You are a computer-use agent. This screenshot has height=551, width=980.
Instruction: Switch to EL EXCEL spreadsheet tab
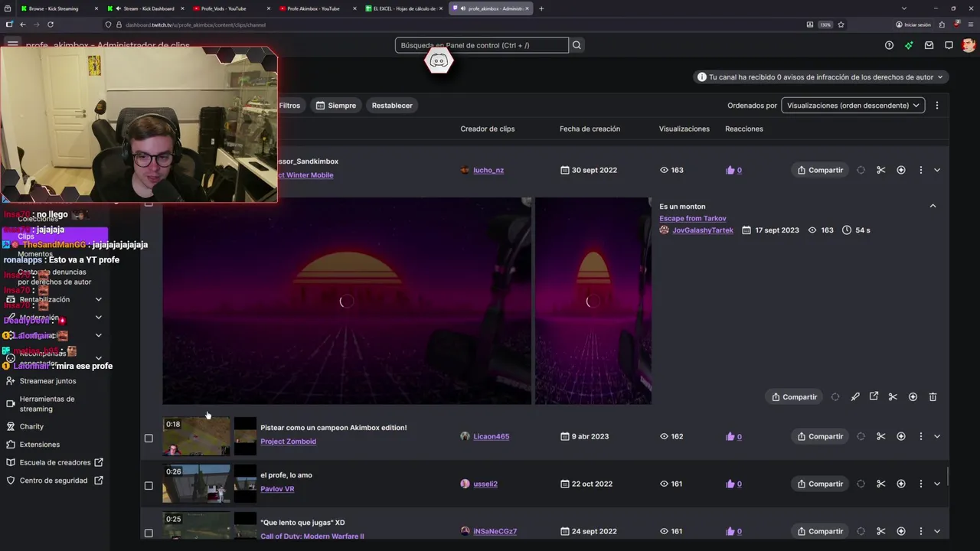click(403, 8)
